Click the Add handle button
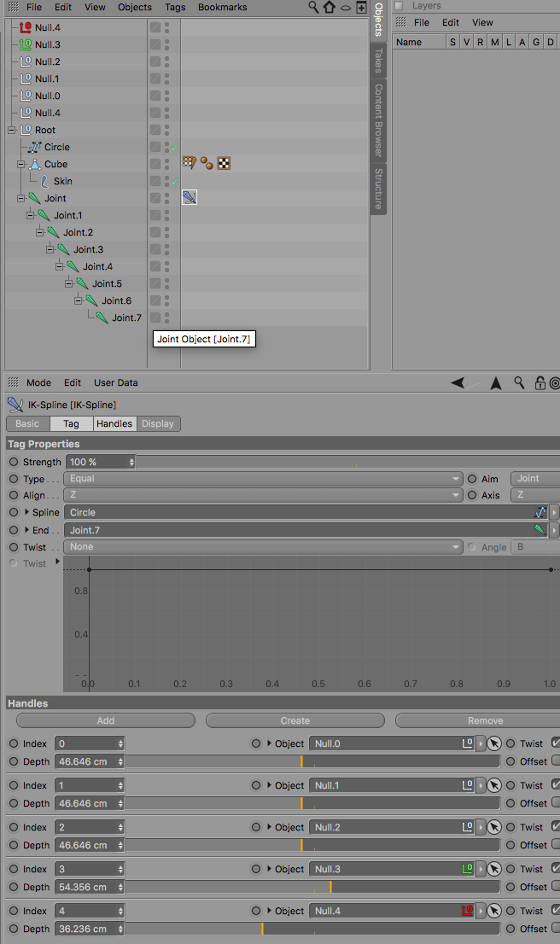The image size is (560, 944). [106, 720]
